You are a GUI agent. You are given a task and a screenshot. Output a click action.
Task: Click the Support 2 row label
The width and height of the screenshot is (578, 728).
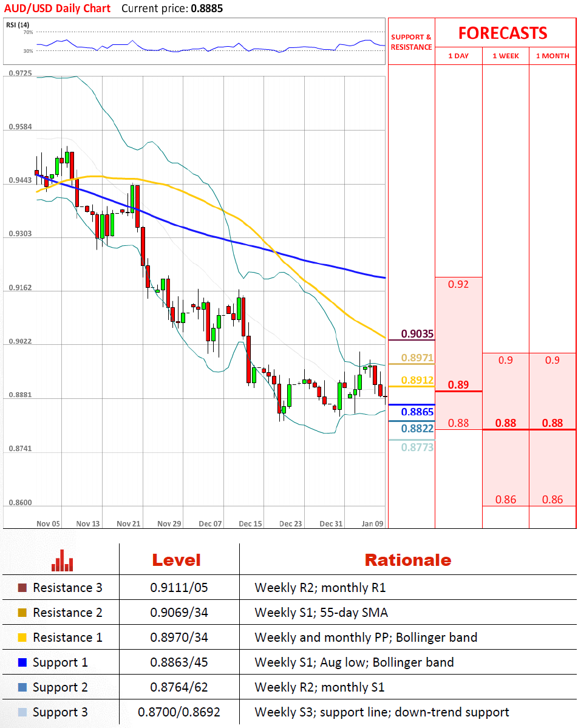tap(60, 687)
